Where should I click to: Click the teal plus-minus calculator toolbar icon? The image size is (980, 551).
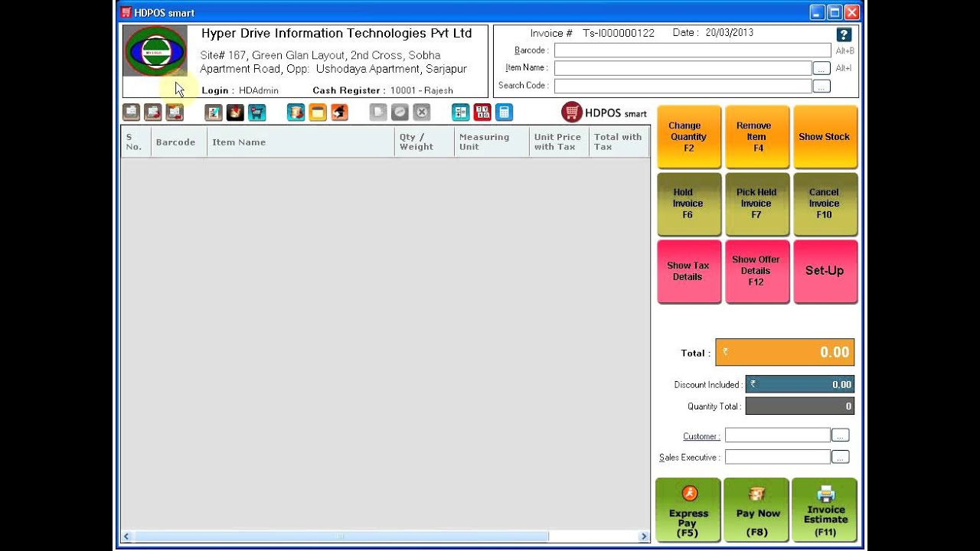pyautogui.click(x=460, y=112)
